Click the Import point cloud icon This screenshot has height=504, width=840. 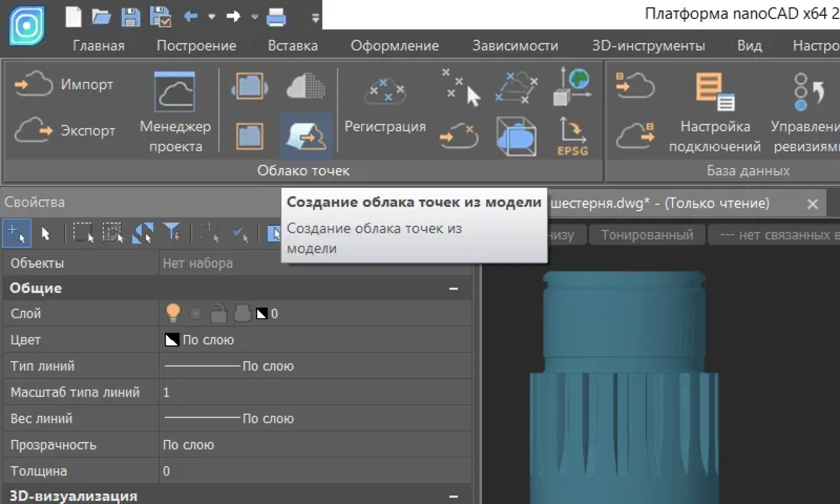coord(33,84)
